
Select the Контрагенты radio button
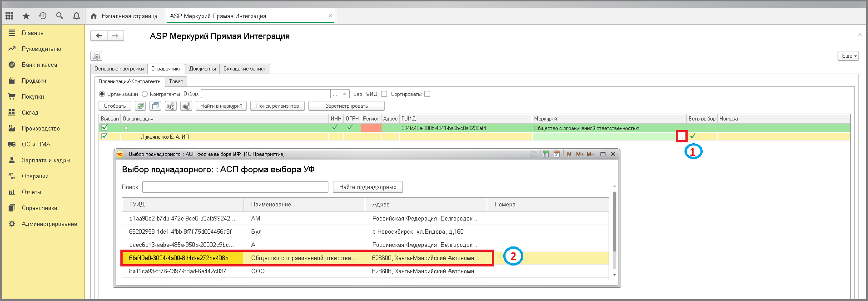tap(145, 94)
